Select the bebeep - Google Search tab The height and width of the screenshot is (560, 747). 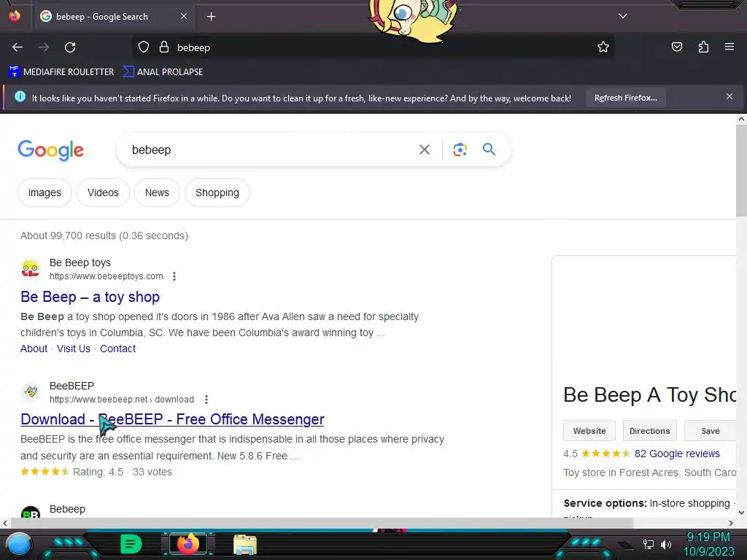click(113, 17)
